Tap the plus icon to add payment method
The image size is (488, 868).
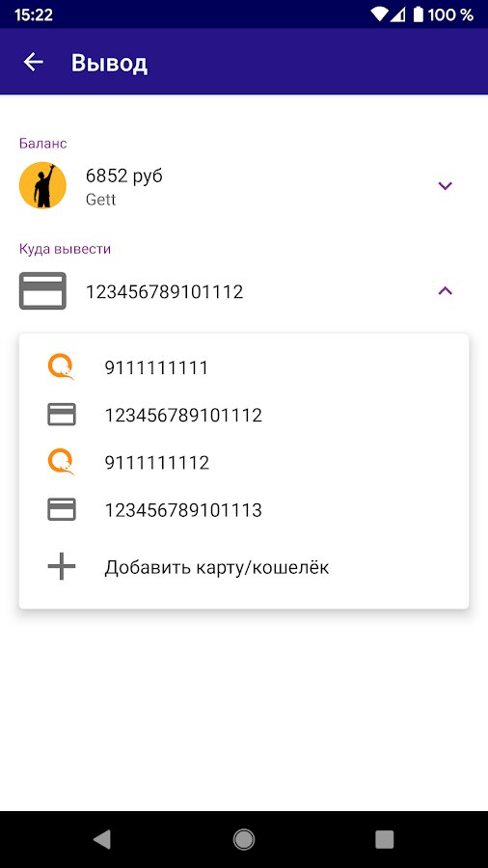(62, 567)
